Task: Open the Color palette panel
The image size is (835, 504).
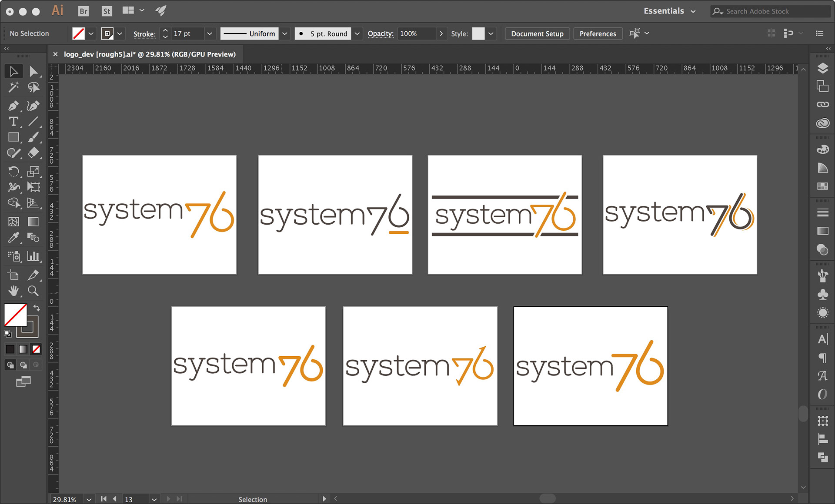Action: pyautogui.click(x=822, y=149)
